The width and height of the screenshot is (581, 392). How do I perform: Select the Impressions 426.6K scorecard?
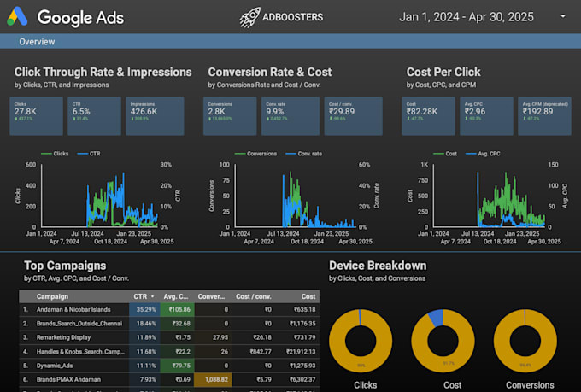click(x=155, y=116)
